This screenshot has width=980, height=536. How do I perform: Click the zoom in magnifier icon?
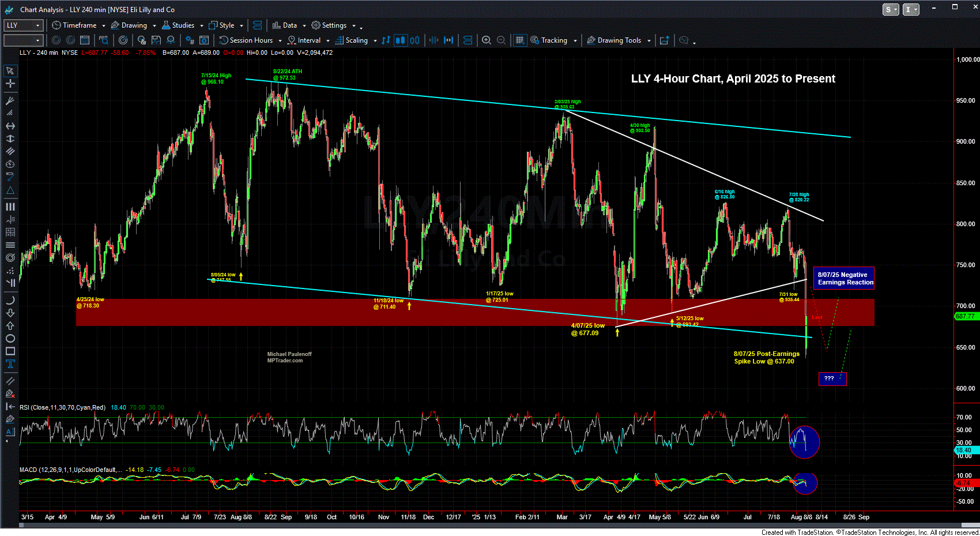coord(486,40)
